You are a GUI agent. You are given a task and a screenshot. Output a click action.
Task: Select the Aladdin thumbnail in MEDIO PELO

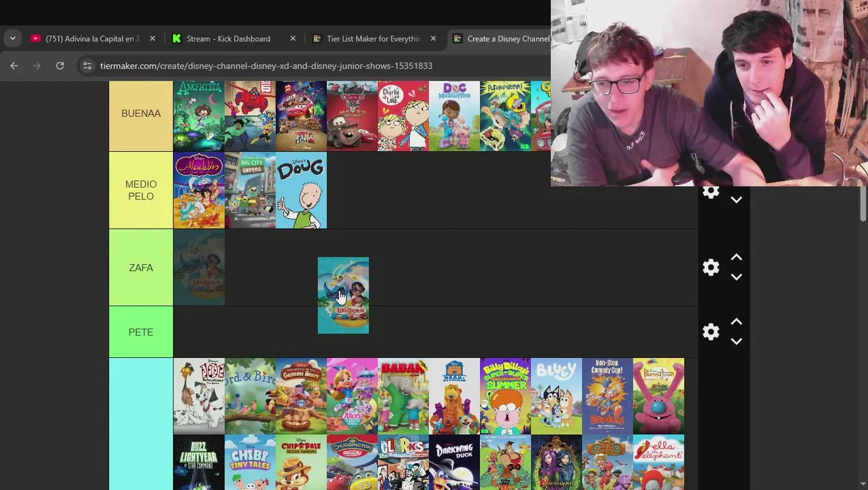coord(199,190)
